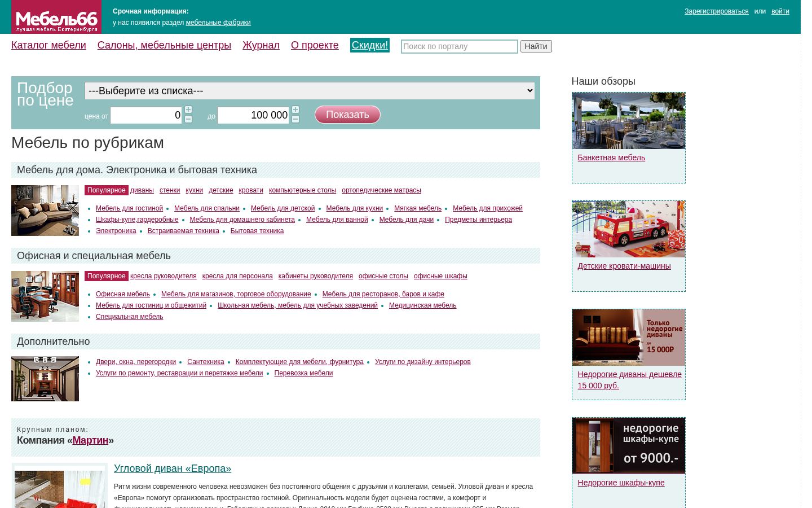
Task: Select кресла руководителя popular link
Action: coord(164,276)
